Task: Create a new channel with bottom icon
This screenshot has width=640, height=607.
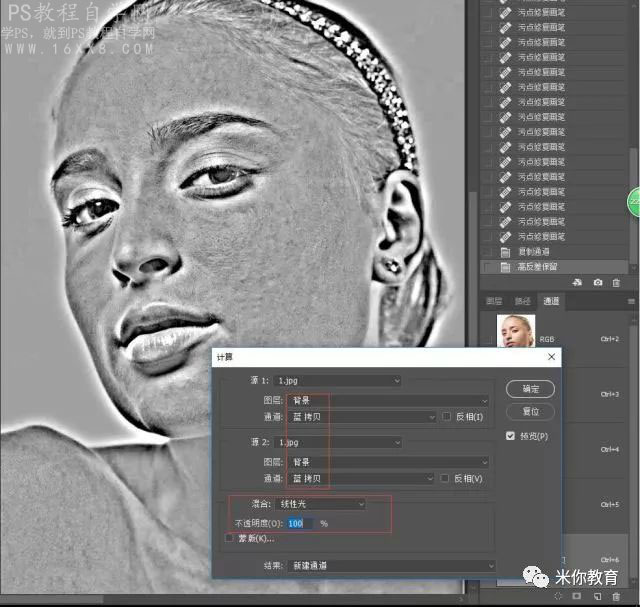Action: coord(598,596)
